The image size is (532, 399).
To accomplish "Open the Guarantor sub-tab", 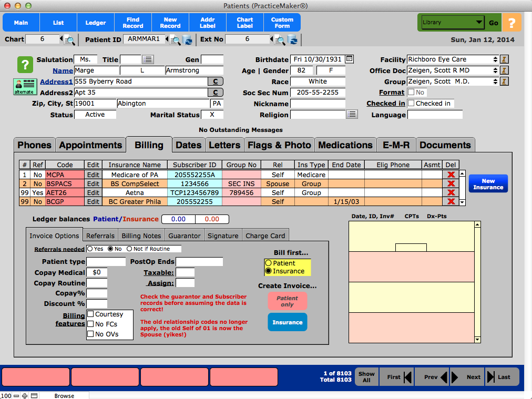I will pyautogui.click(x=185, y=236).
